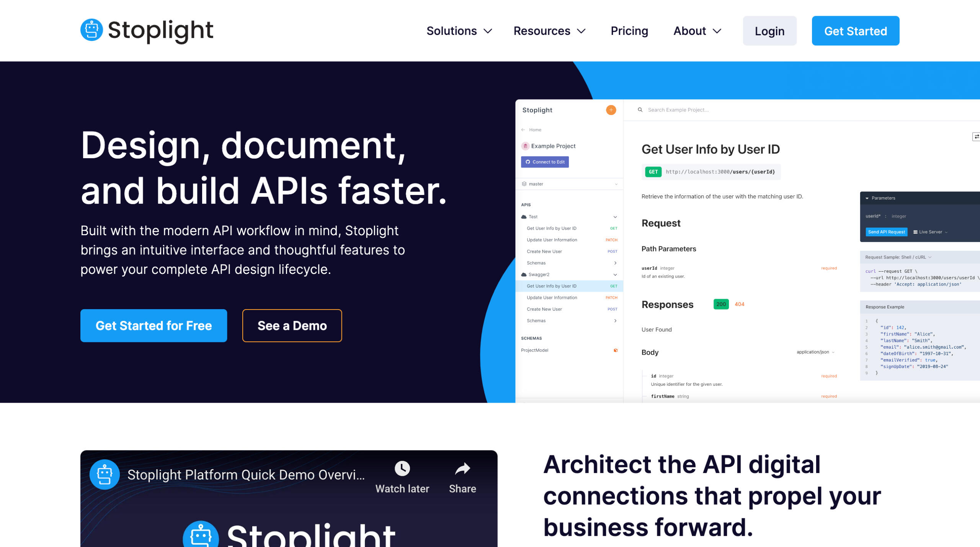The height and width of the screenshot is (547, 980).
Task: Click the search magnifier icon
Action: 640,110
